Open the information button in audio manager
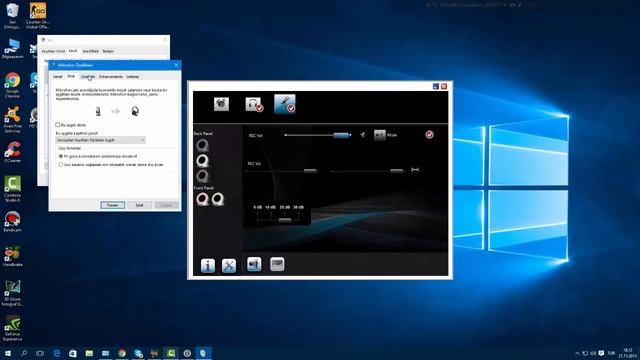This screenshot has width=640, height=360. click(x=208, y=266)
